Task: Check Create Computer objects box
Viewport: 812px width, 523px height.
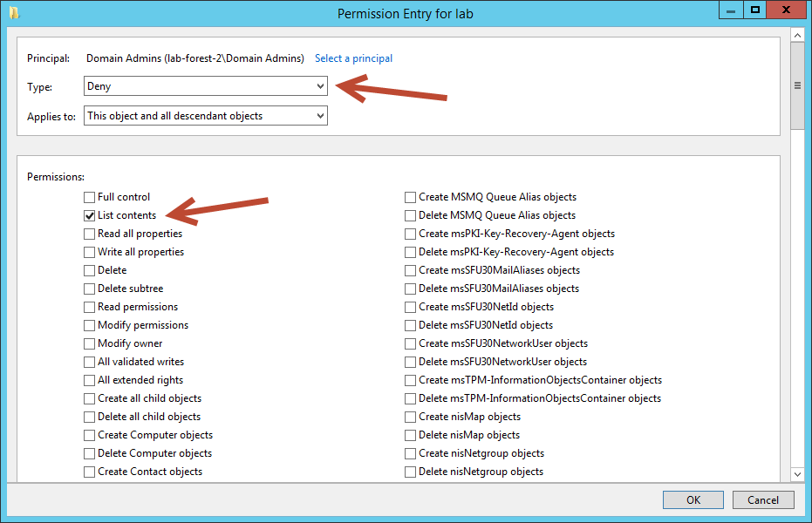Action: click(90, 435)
